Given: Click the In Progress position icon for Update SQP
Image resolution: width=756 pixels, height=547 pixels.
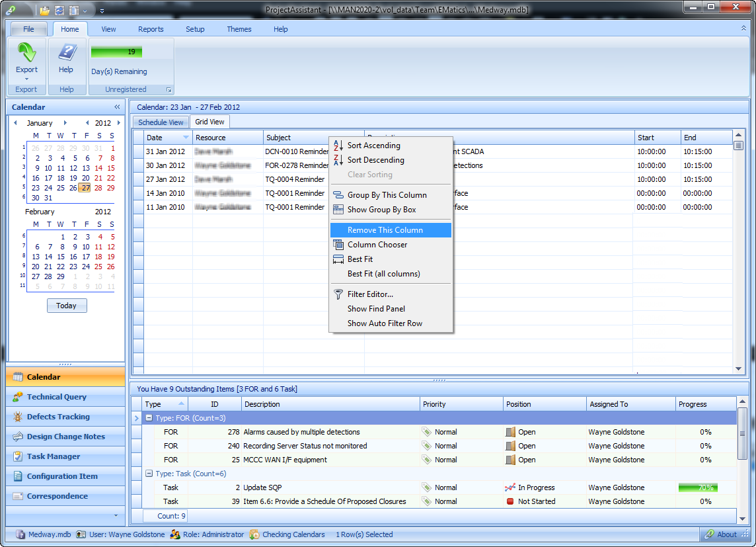Looking at the screenshot, I should (510, 487).
